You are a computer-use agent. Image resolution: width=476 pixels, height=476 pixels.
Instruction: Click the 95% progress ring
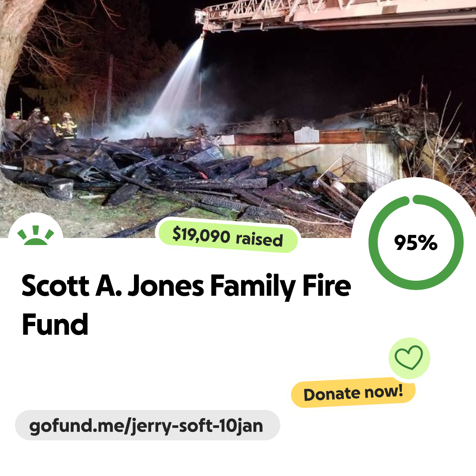416,242
